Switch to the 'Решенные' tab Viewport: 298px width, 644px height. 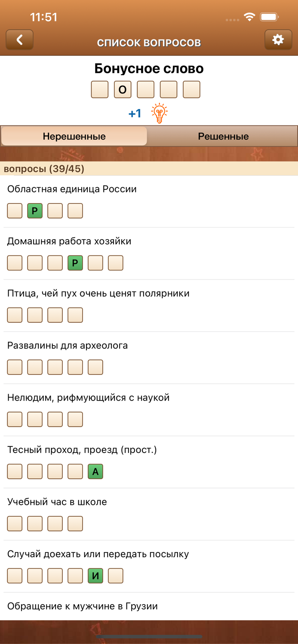tap(223, 136)
